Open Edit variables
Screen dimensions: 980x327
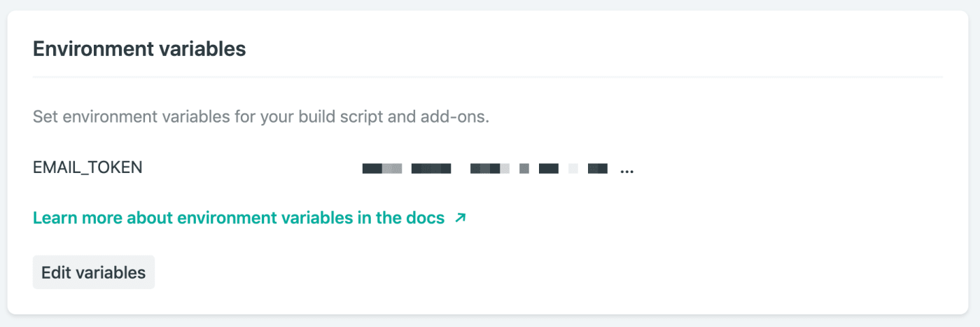tap(94, 272)
